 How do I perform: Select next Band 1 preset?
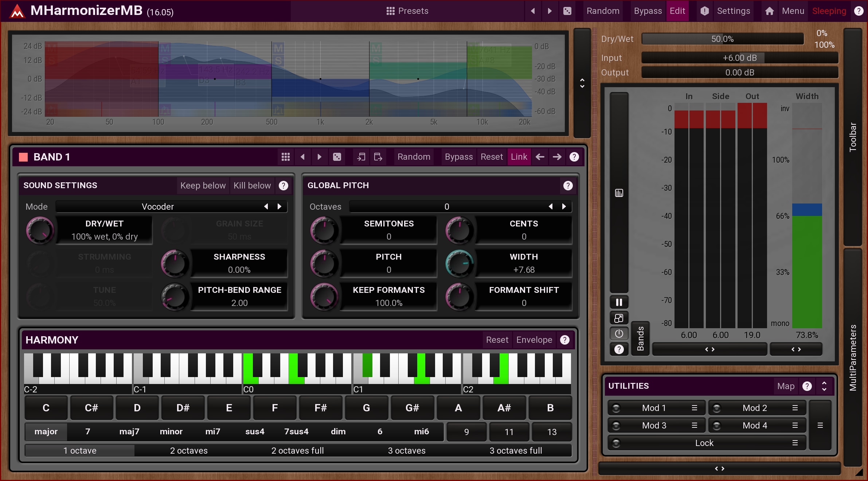(319, 157)
